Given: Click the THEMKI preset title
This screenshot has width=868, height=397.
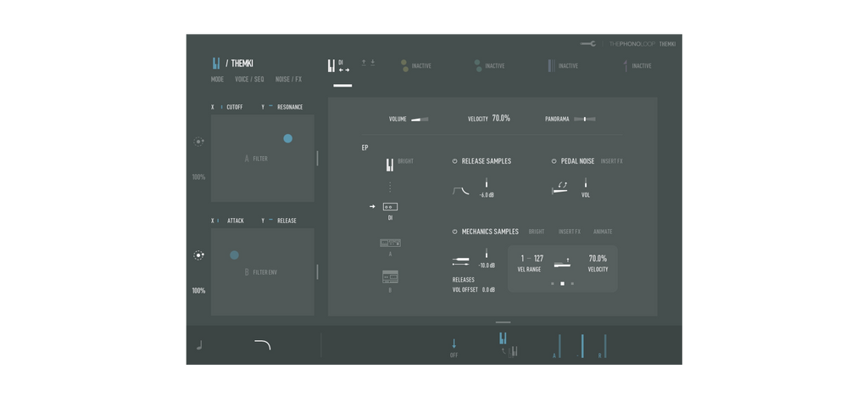Looking at the screenshot, I should pyautogui.click(x=242, y=63).
